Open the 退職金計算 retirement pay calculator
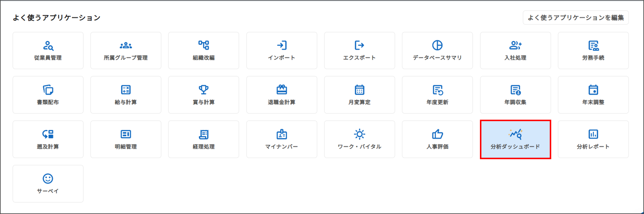The image size is (644, 214). point(282,95)
